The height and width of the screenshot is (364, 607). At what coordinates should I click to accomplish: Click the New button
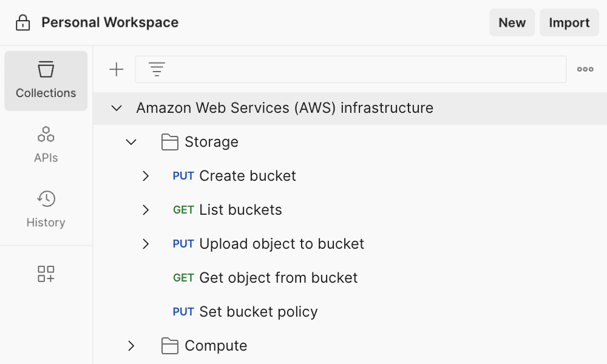512,22
